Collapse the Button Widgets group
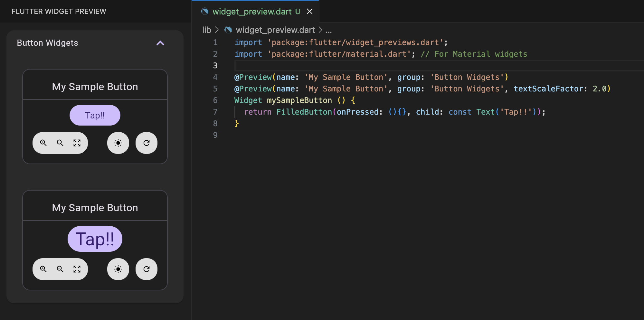Image resolution: width=644 pixels, height=320 pixels. pos(160,43)
